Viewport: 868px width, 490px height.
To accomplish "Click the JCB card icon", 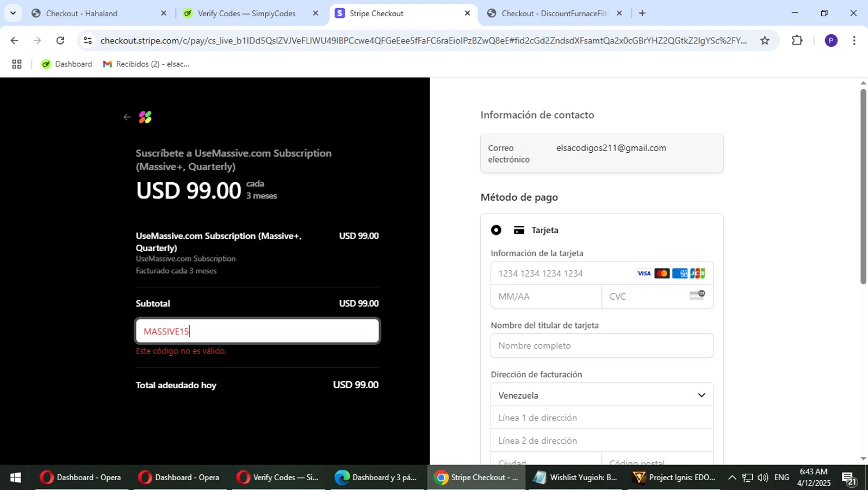I will 698,274.
